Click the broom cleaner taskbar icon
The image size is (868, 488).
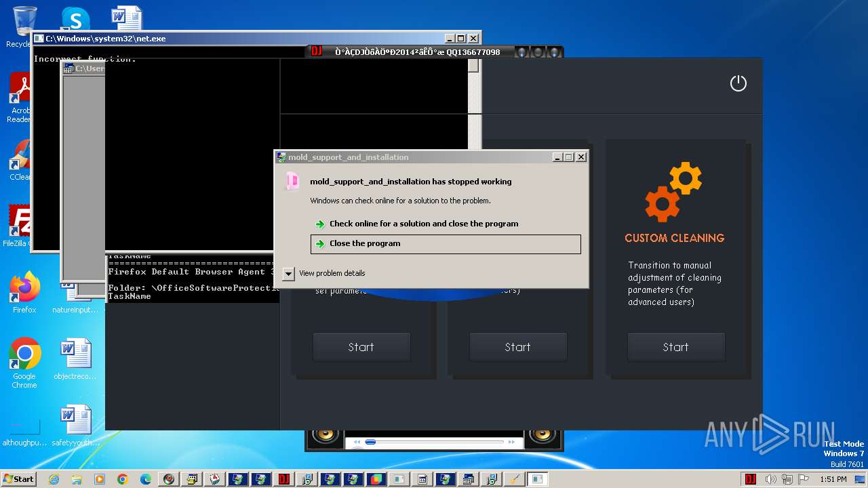(514, 479)
